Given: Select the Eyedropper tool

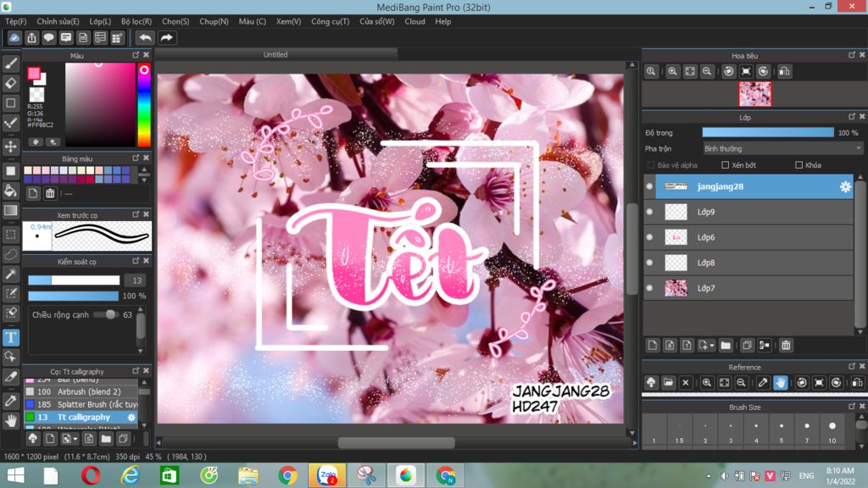Looking at the screenshot, I should 10,401.
